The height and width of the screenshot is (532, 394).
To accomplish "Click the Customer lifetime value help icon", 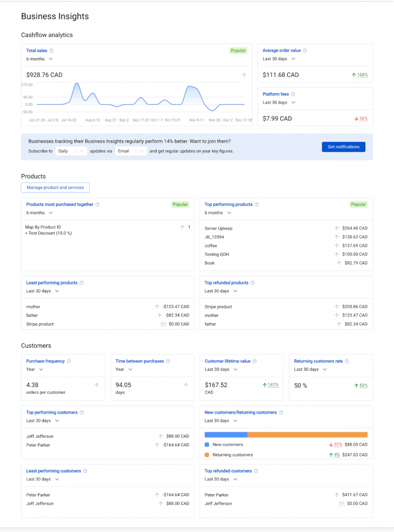I will pos(255,361).
